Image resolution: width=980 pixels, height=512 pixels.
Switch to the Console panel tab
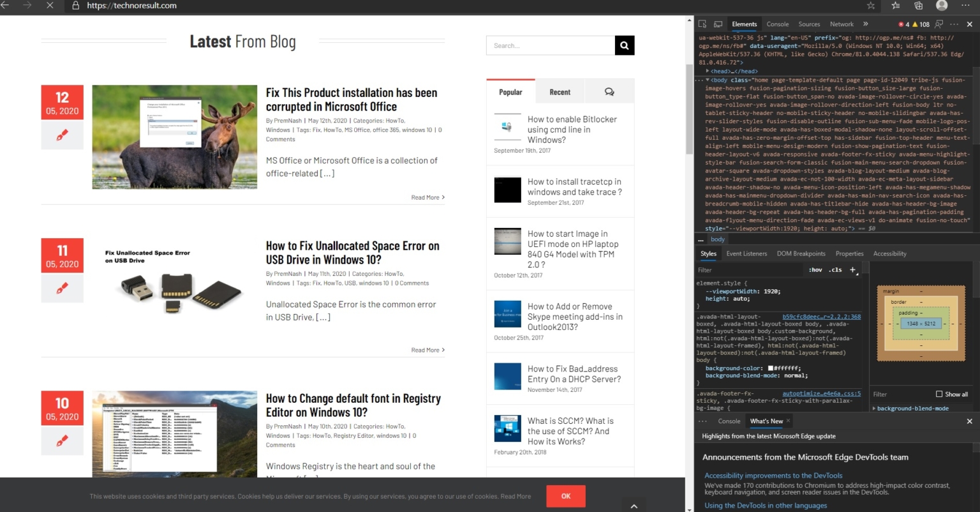point(777,24)
